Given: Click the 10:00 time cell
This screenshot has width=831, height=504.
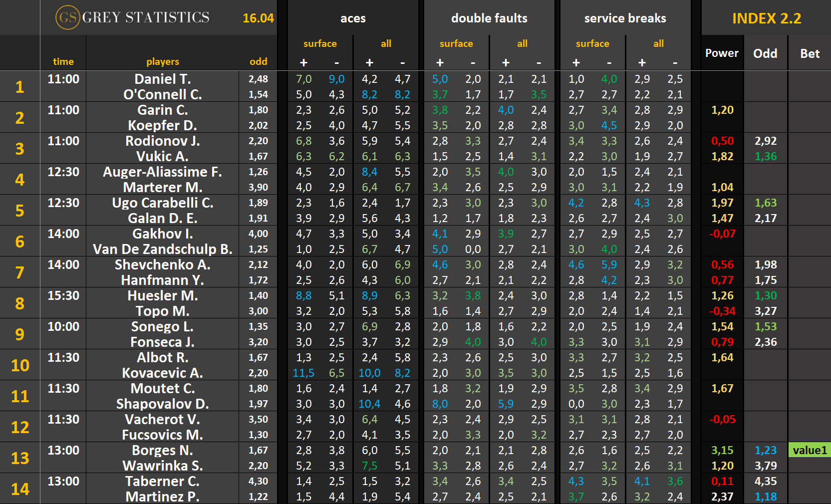Looking at the screenshot, I should 63,326.
